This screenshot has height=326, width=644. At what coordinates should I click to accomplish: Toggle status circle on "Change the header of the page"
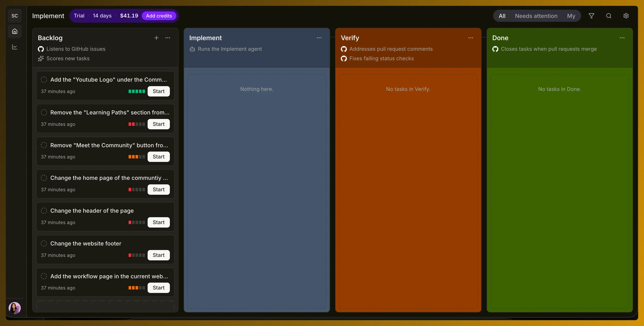pyautogui.click(x=44, y=211)
